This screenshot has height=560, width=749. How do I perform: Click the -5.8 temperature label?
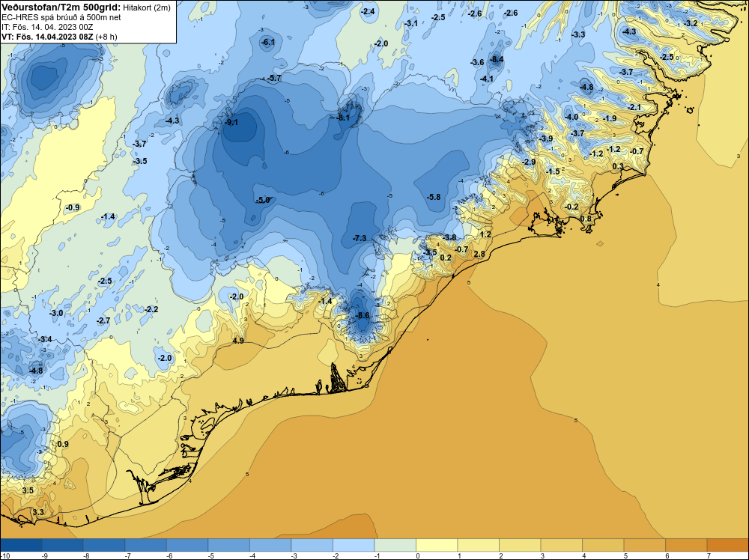click(x=433, y=197)
